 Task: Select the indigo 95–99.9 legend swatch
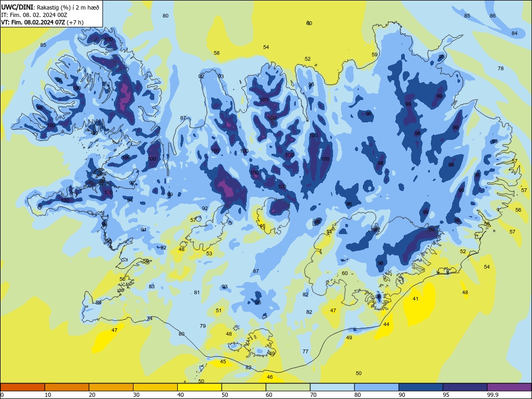[465, 387]
